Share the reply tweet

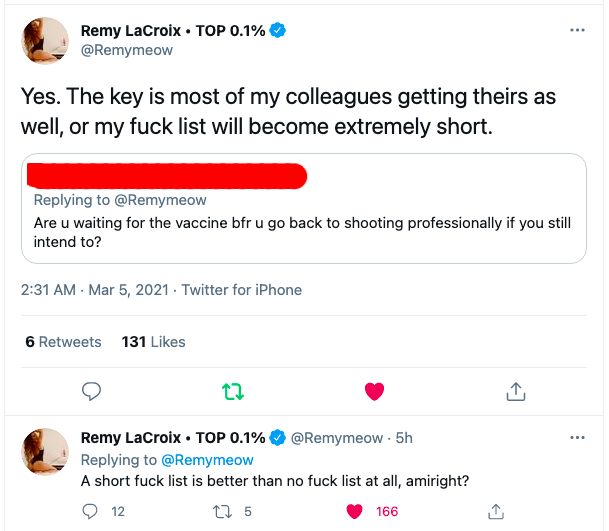click(x=495, y=511)
